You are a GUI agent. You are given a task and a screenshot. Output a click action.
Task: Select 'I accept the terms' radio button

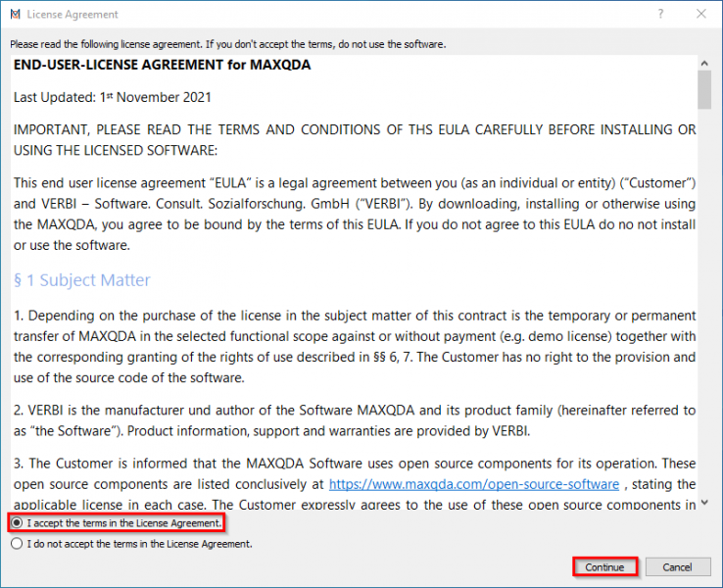coord(17,523)
